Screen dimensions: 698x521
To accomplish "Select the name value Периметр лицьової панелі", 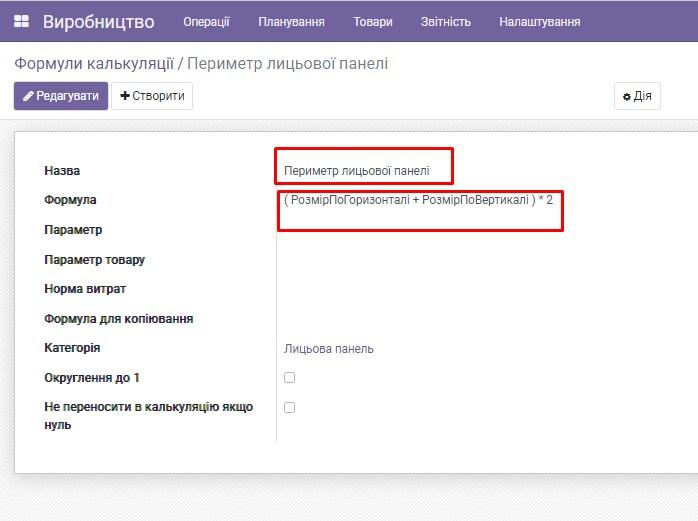I will point(357,171).
